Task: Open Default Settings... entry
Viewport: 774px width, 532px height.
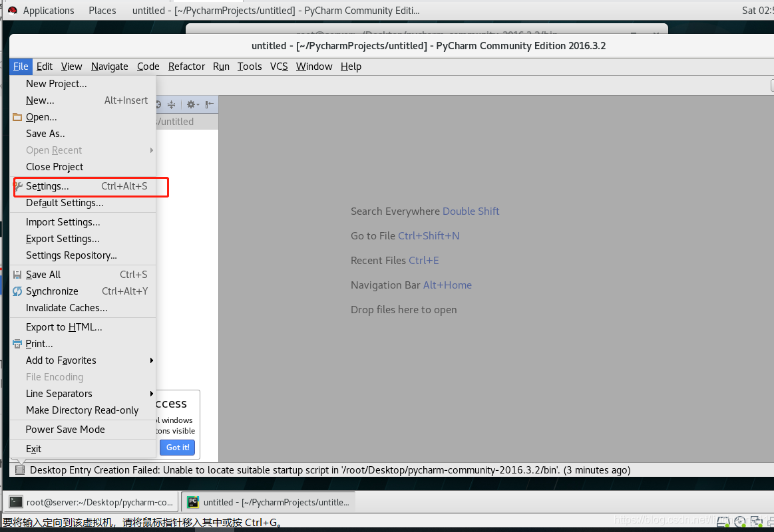Action: 83,203
